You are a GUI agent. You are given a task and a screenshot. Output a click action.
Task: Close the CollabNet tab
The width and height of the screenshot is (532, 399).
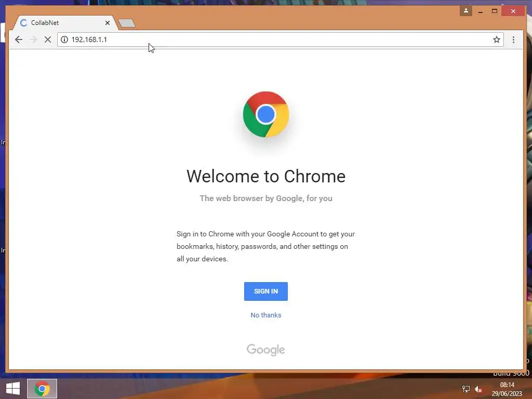[x=108, y=23]
